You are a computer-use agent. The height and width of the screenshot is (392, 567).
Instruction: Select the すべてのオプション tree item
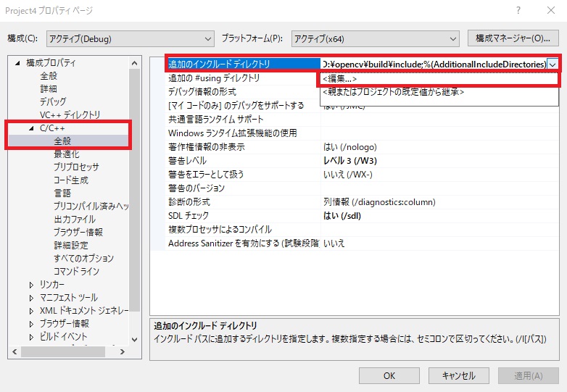tap(83, 258)
